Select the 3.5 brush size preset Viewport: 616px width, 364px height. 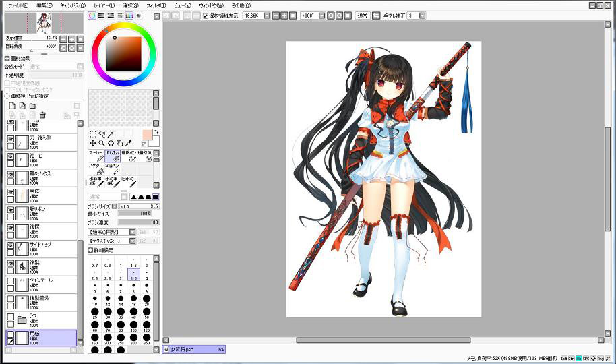point(133,274)
